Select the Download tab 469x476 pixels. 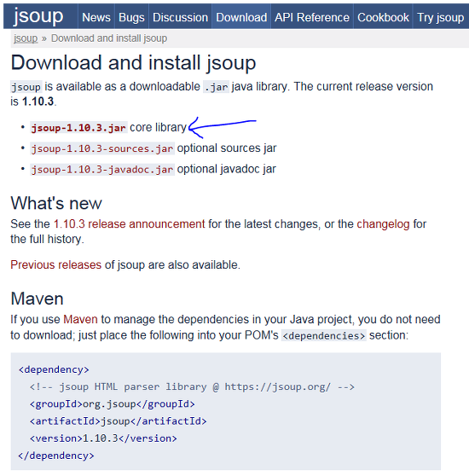click(x=241, y=17)
